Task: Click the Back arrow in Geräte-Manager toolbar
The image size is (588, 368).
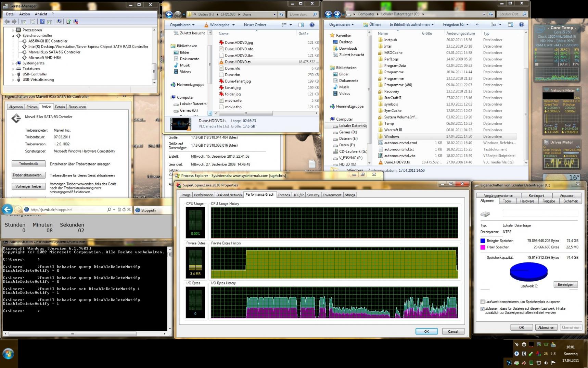Action: 7,22
